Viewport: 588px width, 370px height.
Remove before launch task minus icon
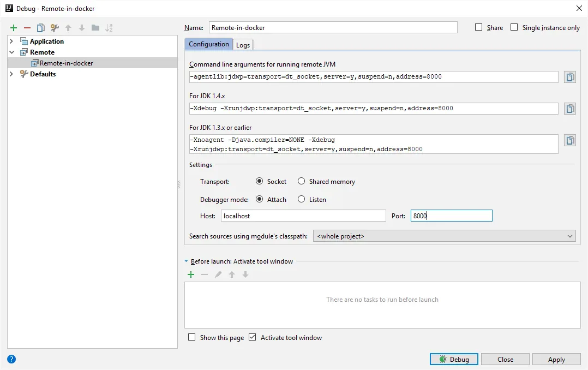pyautogui.click(x=205, y=274)
